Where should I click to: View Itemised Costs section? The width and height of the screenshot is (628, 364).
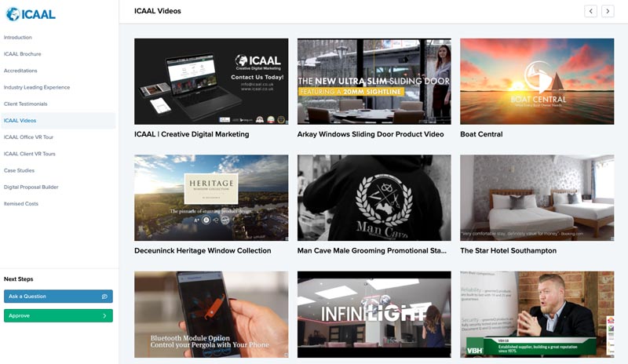tap(21, 203)
